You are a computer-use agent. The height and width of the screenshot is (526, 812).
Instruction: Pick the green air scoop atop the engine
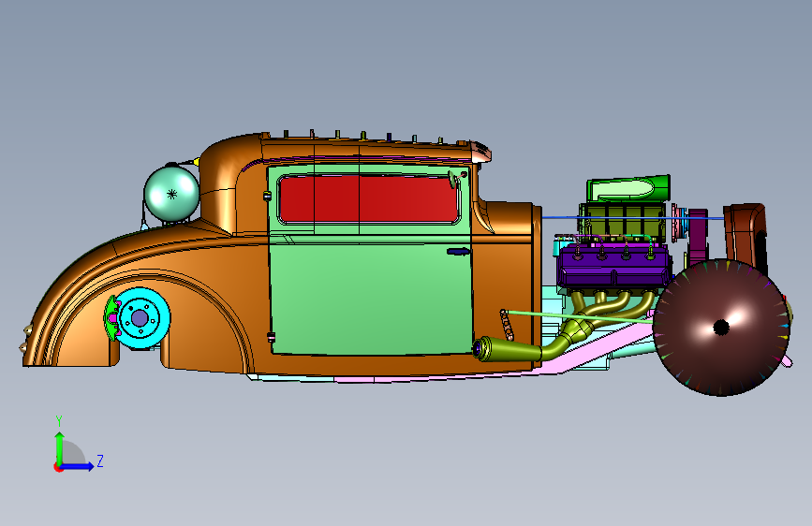click(628, 188)
